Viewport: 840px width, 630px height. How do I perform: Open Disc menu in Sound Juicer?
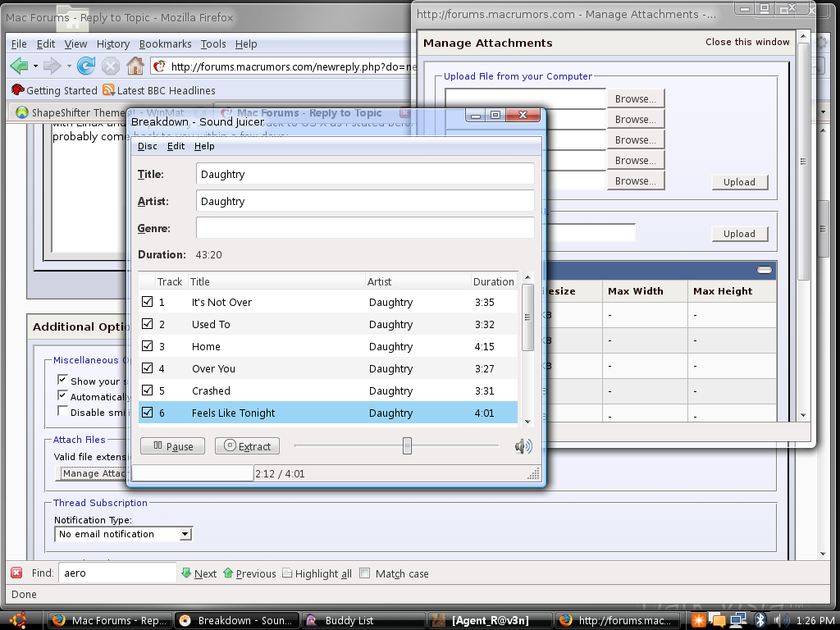tap(148, 146)
